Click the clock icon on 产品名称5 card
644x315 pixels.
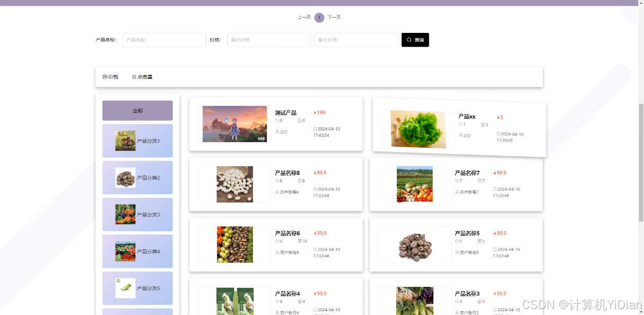tap(495, 249)
